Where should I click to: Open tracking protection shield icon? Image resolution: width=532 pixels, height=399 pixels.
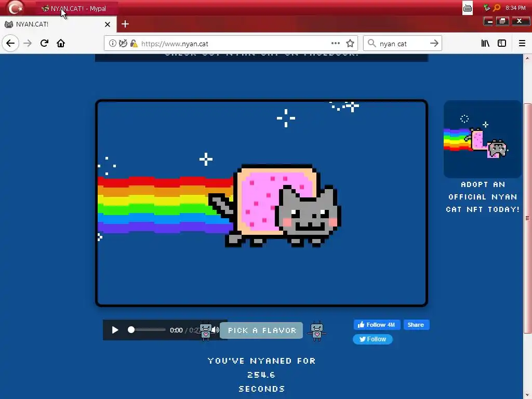click(123, 44)
